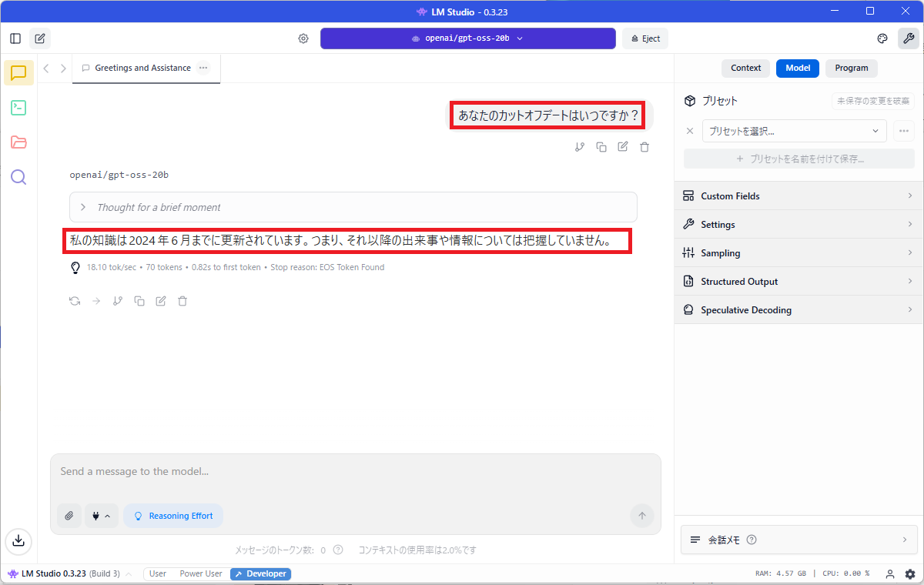Edit the user message
Image resolution: width=924 pixels, height=585 pixels.
pos(623,147)
